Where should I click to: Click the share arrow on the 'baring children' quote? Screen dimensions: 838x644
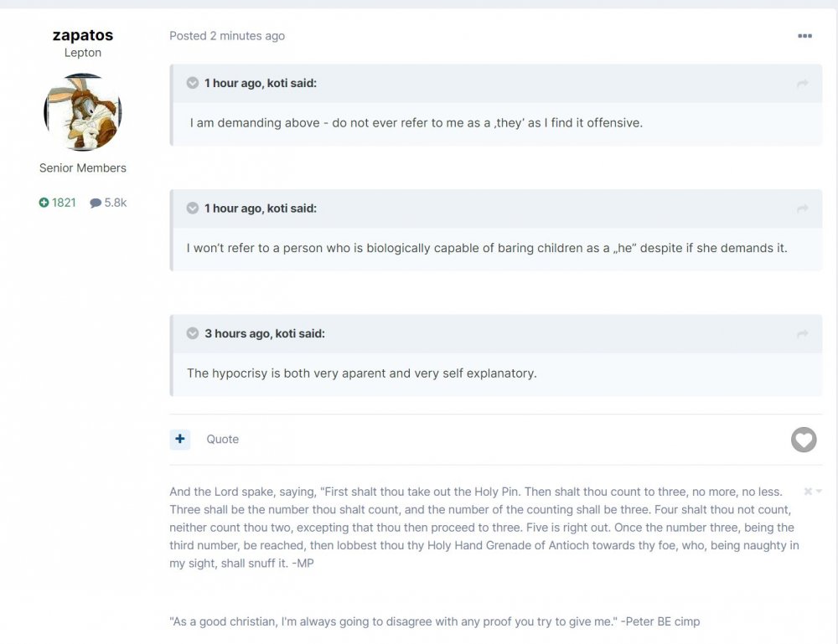pos(802,209)
